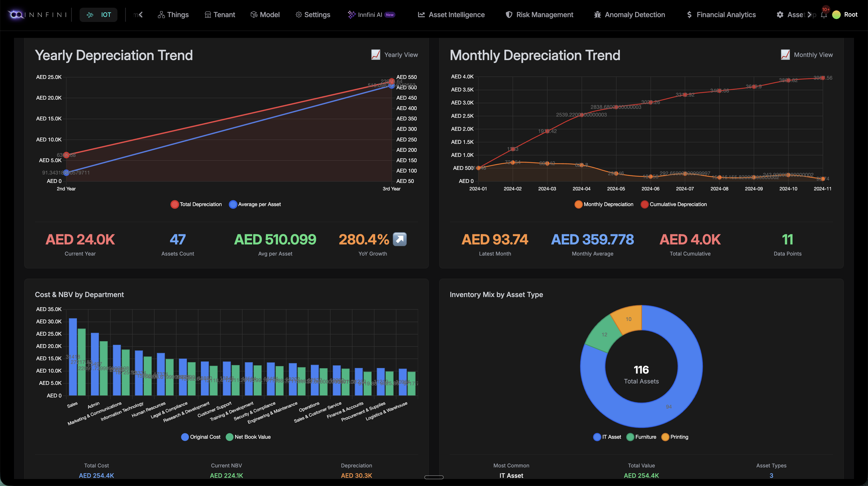
Task: Open the Settings menu
Action: [x=313, y=14]
